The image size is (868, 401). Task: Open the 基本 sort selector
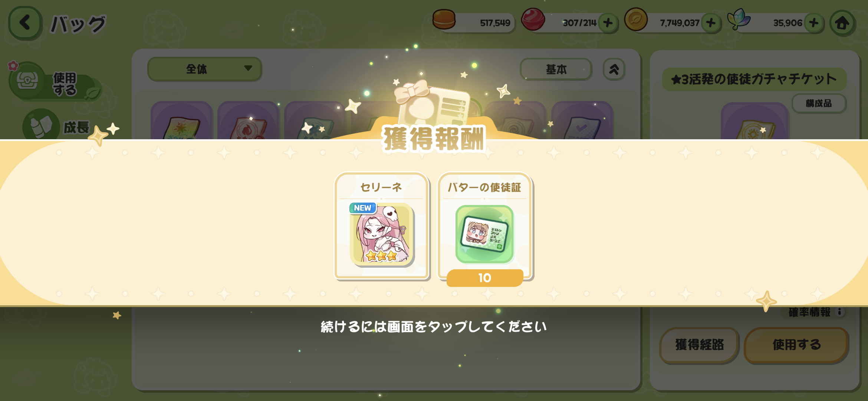[x=556, y=69]
